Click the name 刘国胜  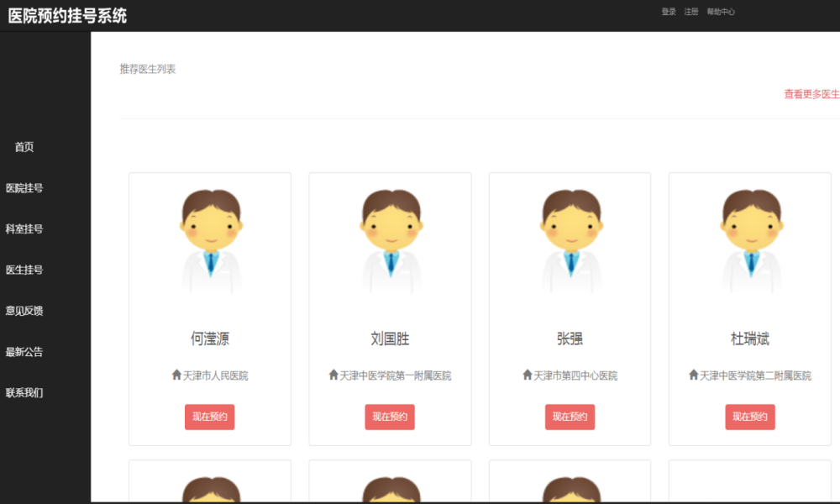[390, 339]
